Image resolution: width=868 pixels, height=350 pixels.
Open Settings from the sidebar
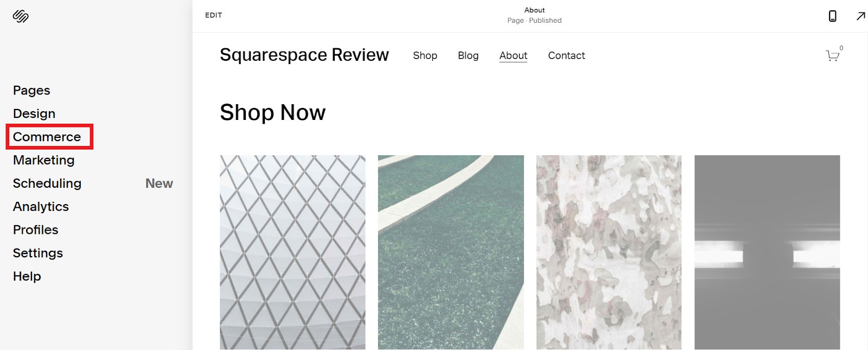(x=38, y=253)
